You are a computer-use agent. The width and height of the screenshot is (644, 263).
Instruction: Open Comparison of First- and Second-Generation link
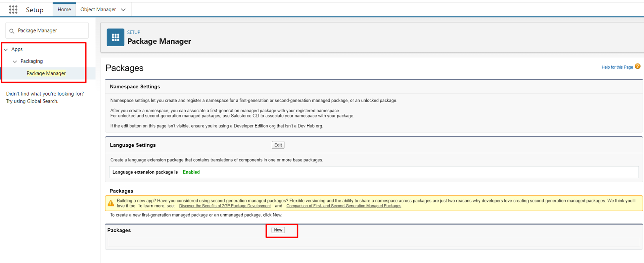click(x=344, y=206)
